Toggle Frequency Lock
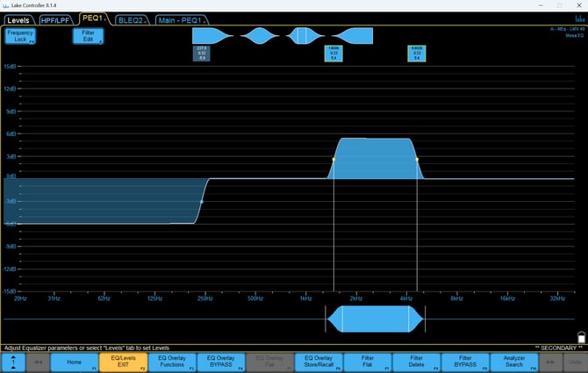Image resolution: width=588 pixels, height=373 pixels. (20, 36)
